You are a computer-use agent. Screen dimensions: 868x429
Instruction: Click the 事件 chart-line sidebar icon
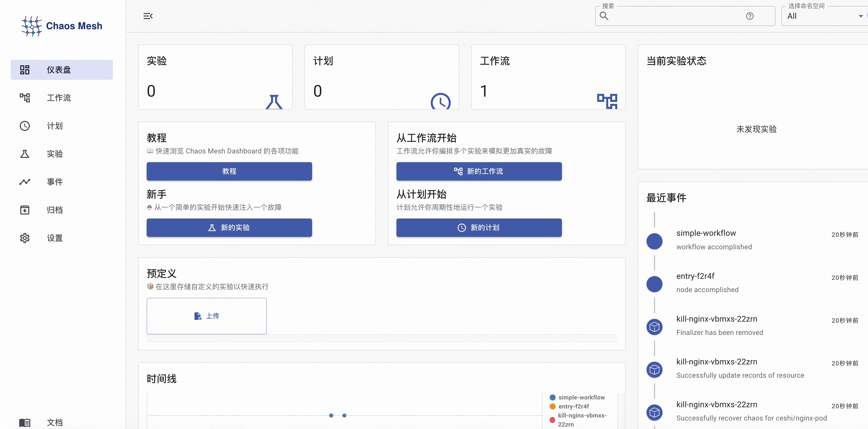(x=25, y=182)
